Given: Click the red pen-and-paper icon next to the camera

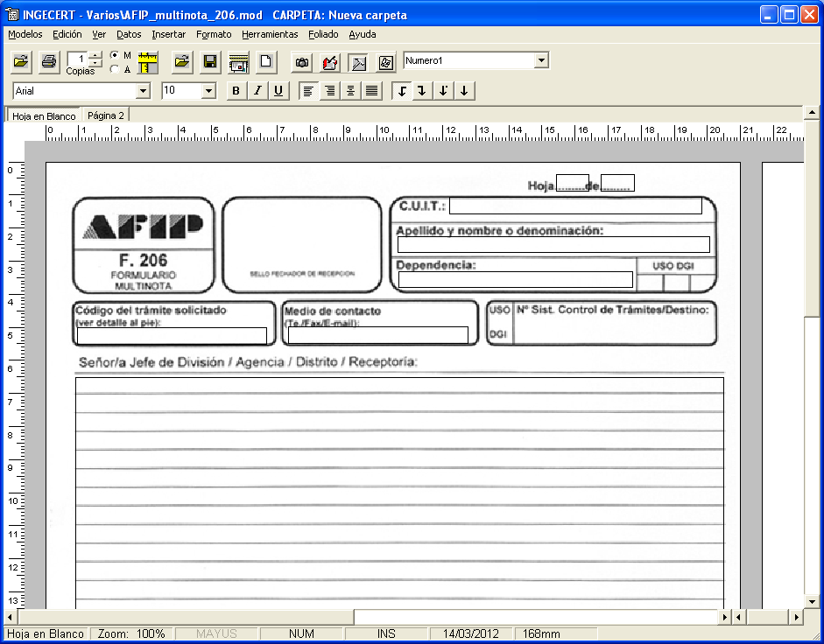Looking at the screenshot, I should point(330,62).
